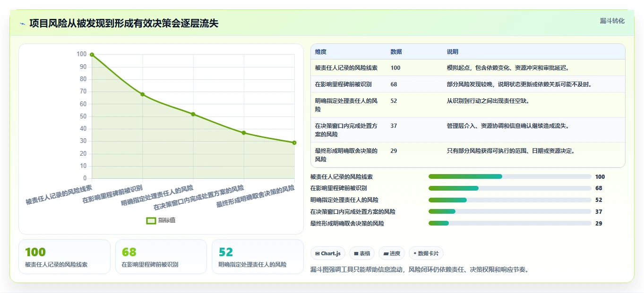Click description 管理层介入、资源协调

click(x=508, y=126)
